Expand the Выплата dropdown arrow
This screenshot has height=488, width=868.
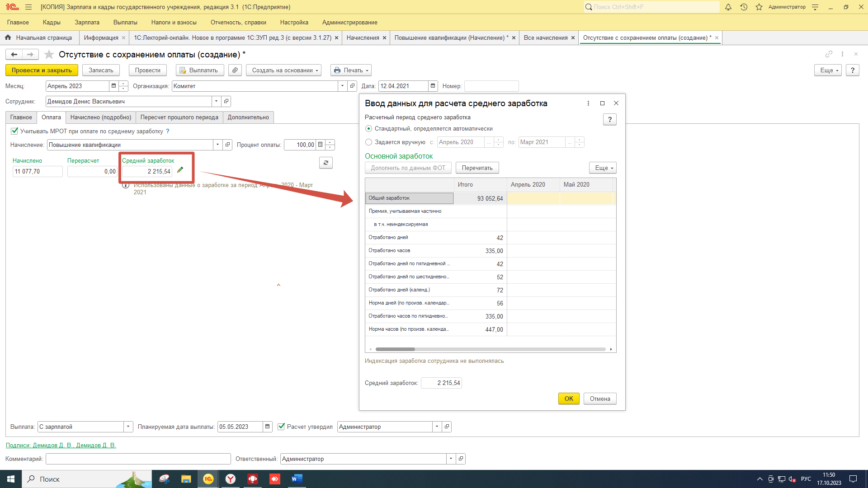(x=128, y=427)
